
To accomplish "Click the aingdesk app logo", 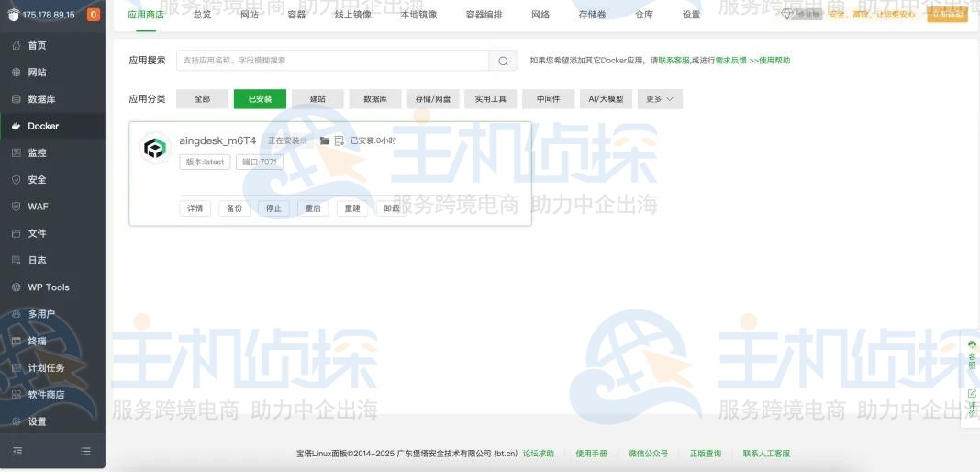I will point(155,148).
